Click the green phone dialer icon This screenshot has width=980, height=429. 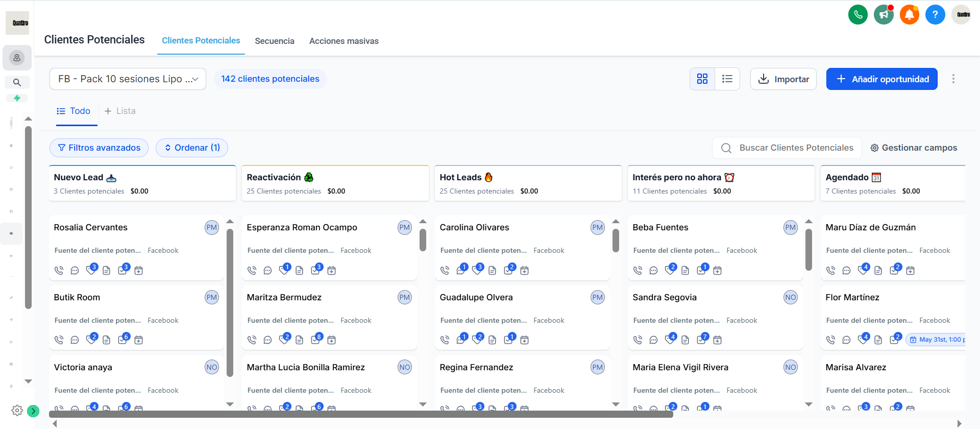point(858,14)
